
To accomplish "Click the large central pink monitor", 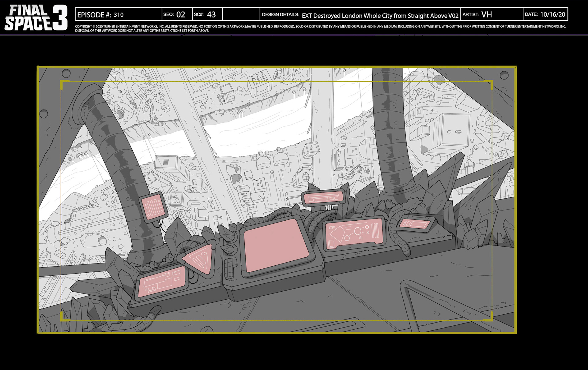I will (x=276, y=245).
